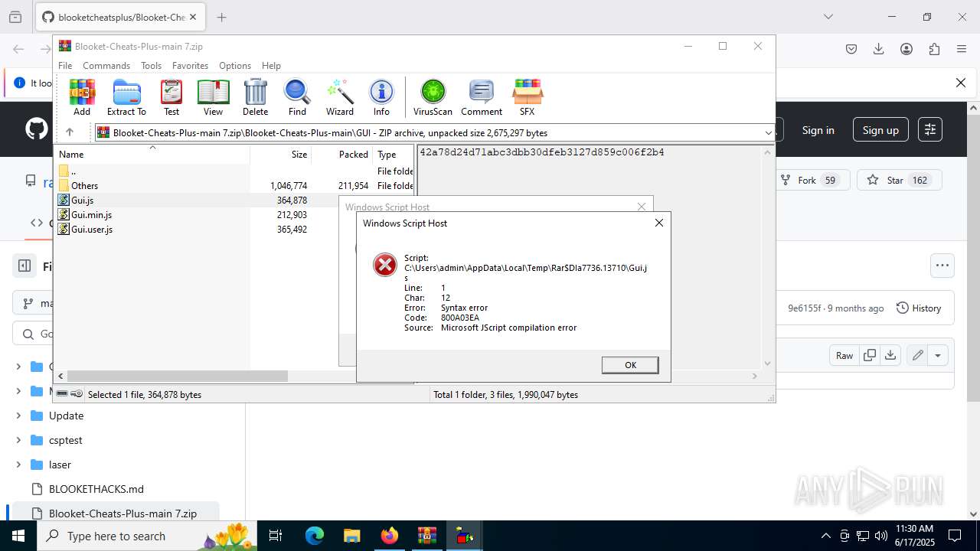View the Raw file
The width and height of the screenshot is (980, 551).
[844, 355]
